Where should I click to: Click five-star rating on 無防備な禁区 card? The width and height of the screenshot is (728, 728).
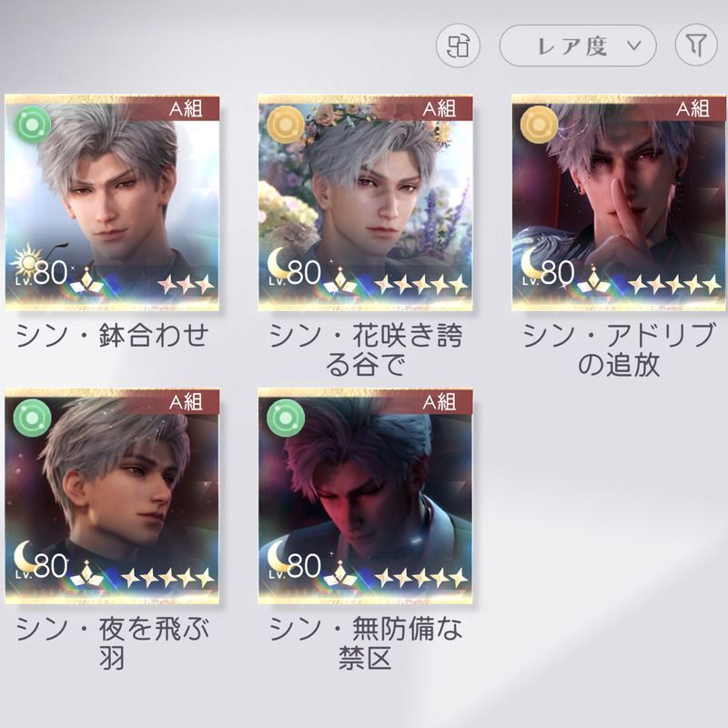[420, 578]
